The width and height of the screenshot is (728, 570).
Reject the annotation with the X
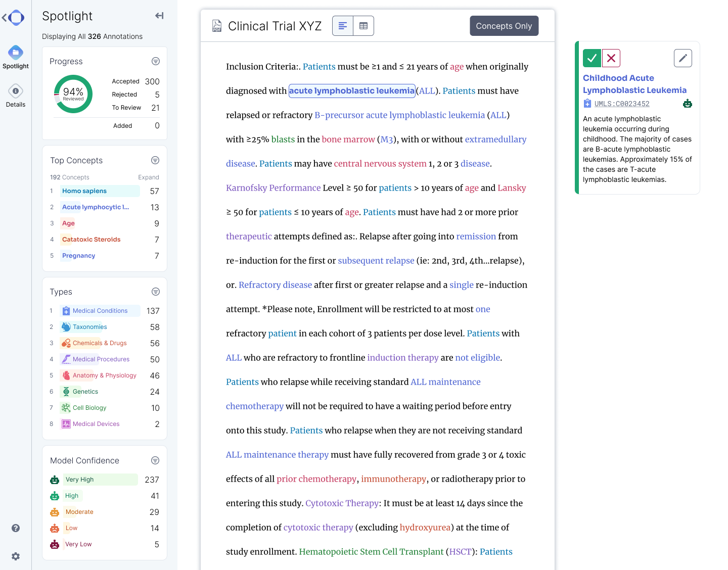611,58
